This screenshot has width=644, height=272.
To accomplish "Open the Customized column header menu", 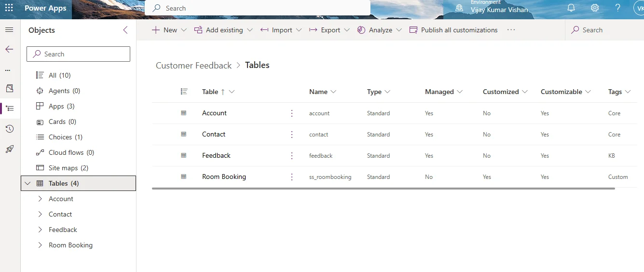I will coord(505,92).
